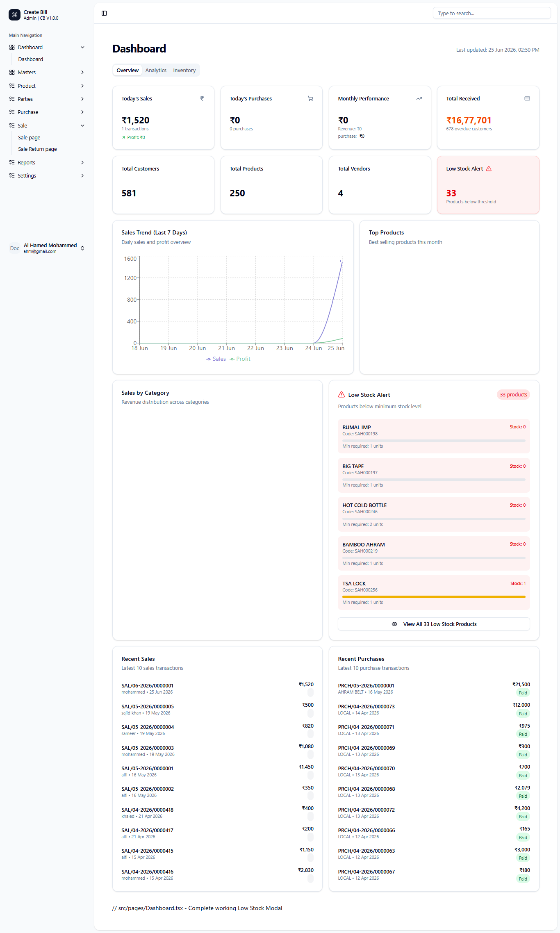Image resolution: width=560 pixels, height=933 pixels.
Task: Click the Doc user avatar
Action: coord(15,248)
